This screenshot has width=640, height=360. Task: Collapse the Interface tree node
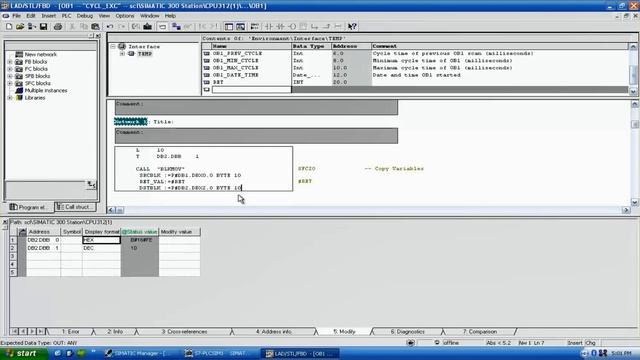click(113, 47)
